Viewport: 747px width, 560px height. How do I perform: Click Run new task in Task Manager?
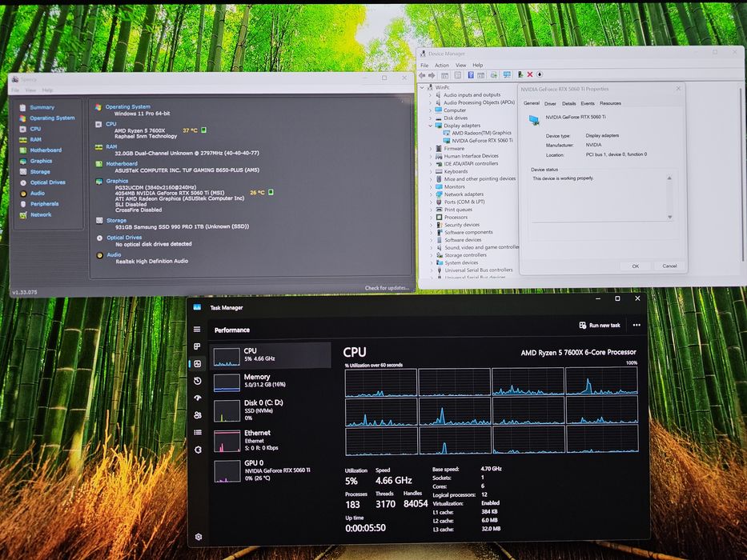click(x=600, y=326)
